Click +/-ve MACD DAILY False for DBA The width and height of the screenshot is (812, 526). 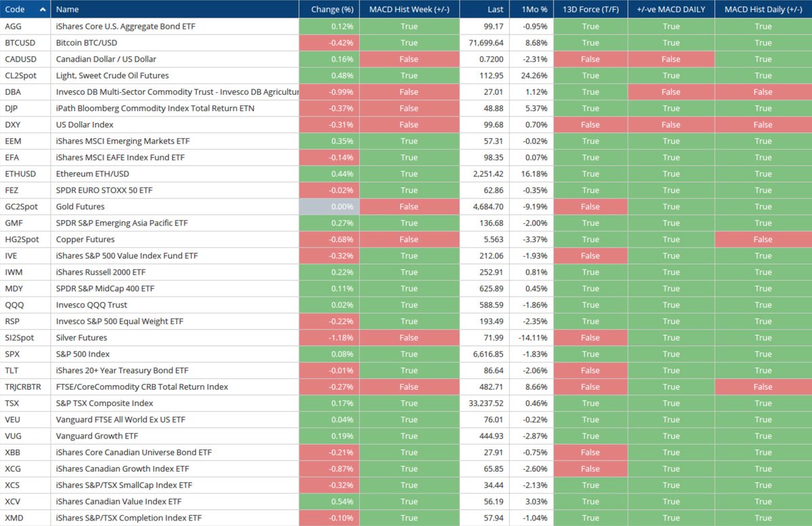pyautogui.click(x=671, y=92)
